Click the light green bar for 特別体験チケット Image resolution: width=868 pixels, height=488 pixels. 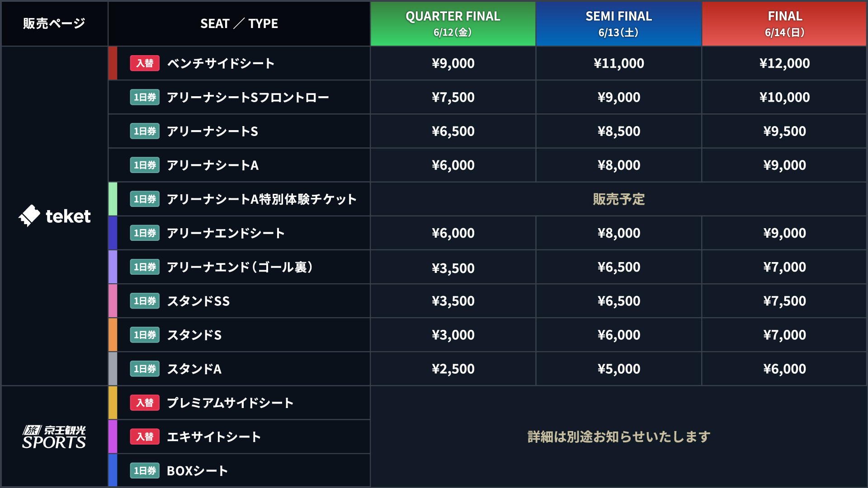click(x=113, y=199)
